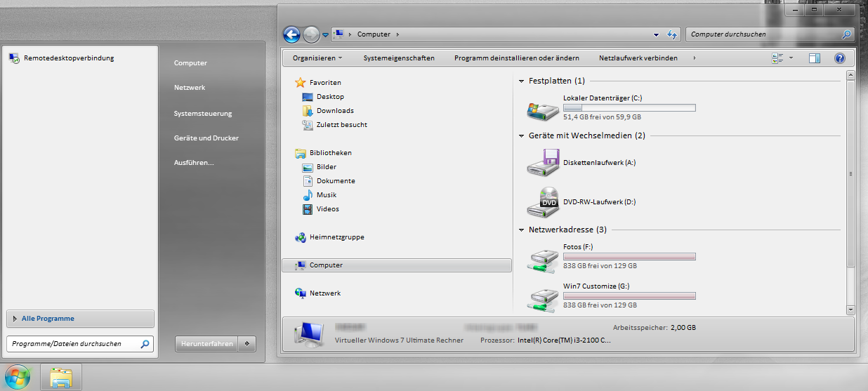The image size is (868, 391).
Task: Select 'Zuletzt besucht' in navigation pane
Action: pyautogui.click(x=341, y=125)
